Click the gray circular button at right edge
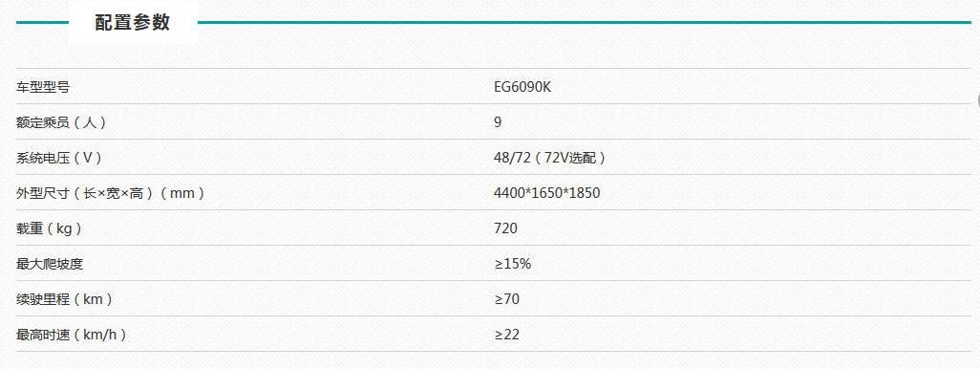Image resolution: width=980 pixels, height=369 pixels. tap(977, 100)
